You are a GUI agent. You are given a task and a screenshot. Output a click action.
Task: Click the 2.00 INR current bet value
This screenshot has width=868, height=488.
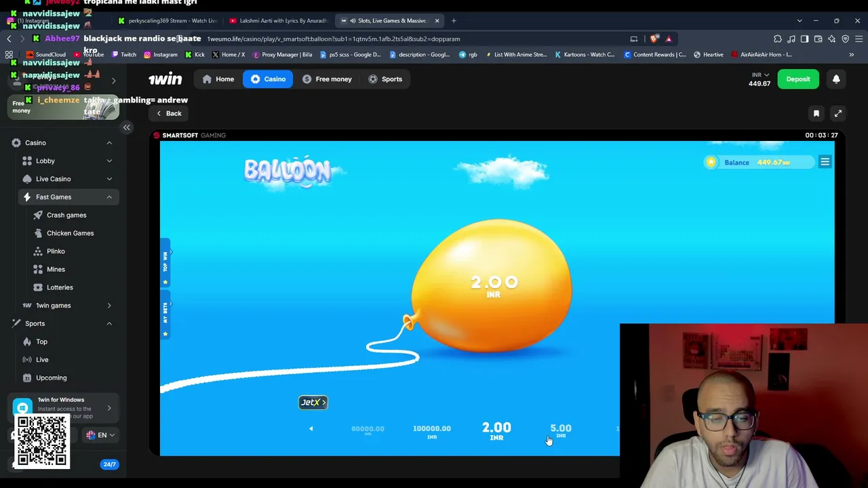tap(496, 430)
